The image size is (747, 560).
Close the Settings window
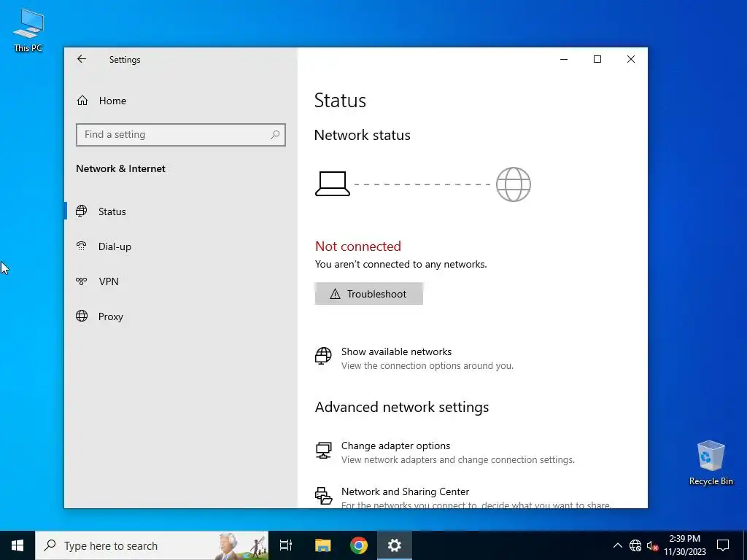point(631,59)
